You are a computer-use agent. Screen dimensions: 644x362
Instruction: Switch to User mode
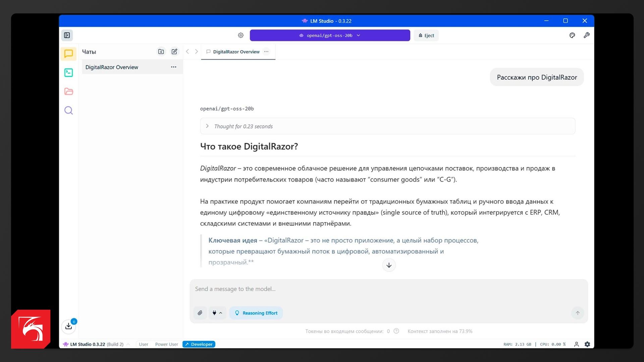point(143,344)
